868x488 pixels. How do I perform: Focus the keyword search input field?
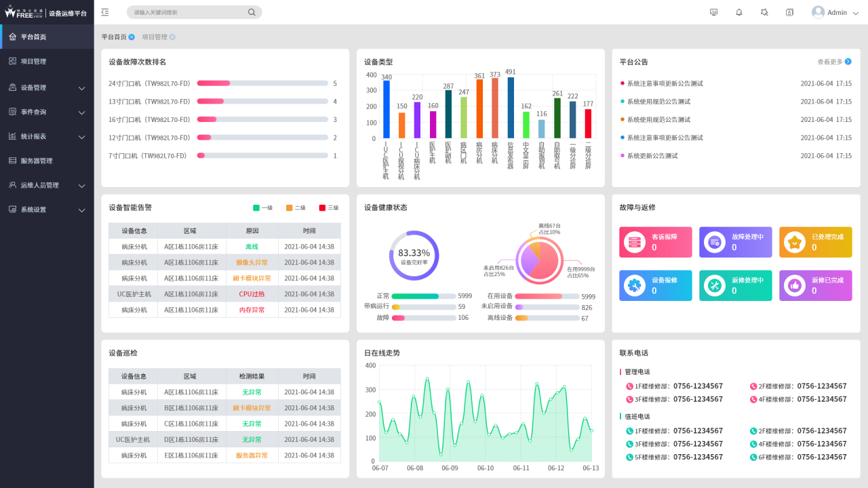[186, 12]
